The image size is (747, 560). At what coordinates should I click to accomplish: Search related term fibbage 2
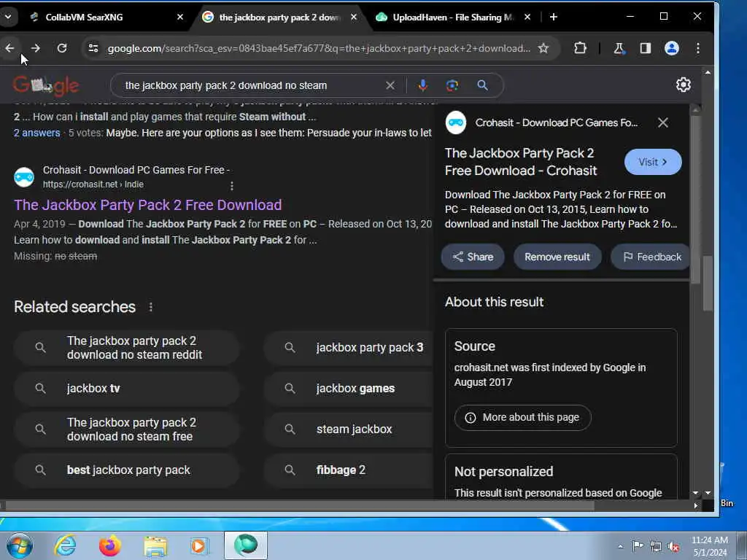pyautogui.click(x=348, y=470)
